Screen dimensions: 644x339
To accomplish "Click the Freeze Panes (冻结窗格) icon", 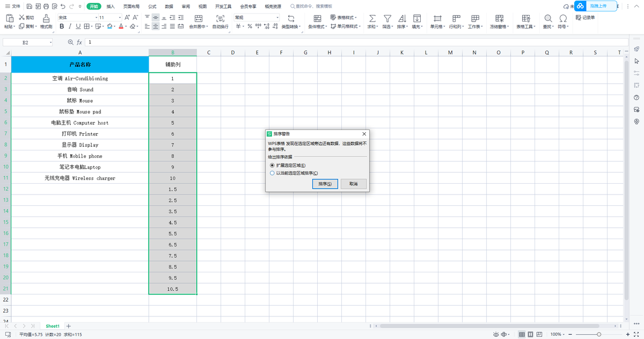I will point(499,18).
